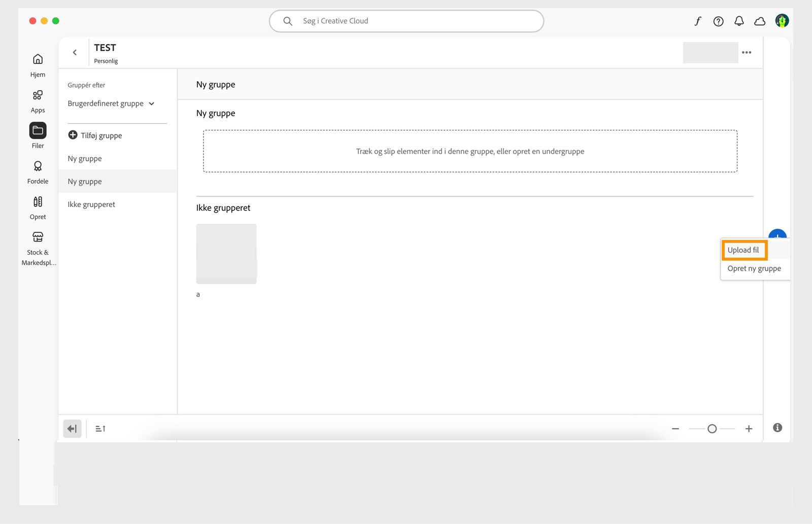The height and width of the screenshot is (524, 812).
Task: Choose Upload fil from the menu
Action: (x=743, y=250)
